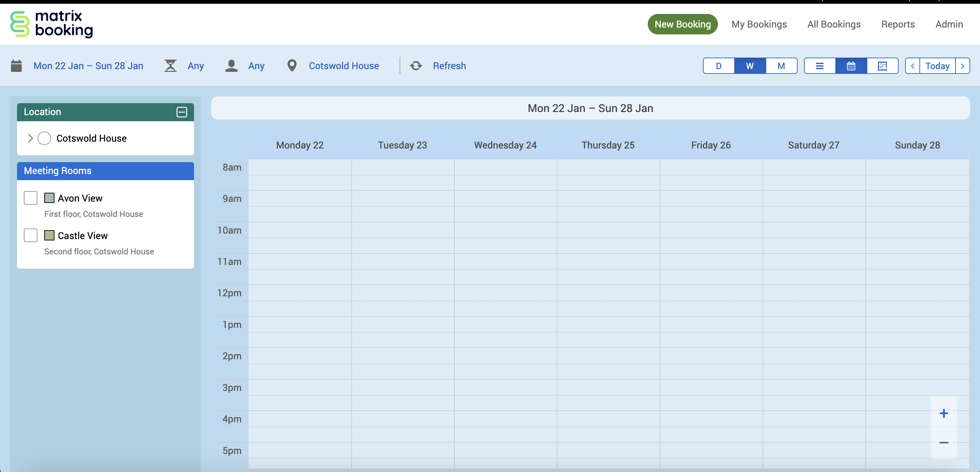Switch to list view icon

tap(819, 66)
